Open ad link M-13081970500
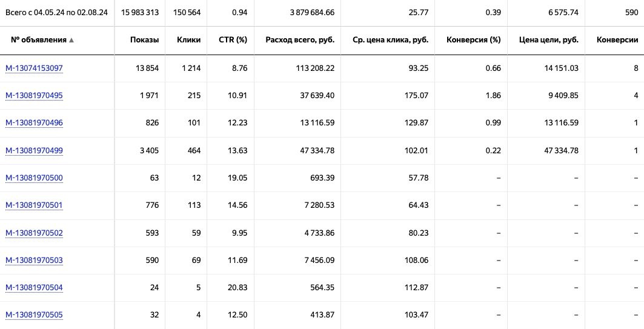644x329 pixels. click(34, 178)
